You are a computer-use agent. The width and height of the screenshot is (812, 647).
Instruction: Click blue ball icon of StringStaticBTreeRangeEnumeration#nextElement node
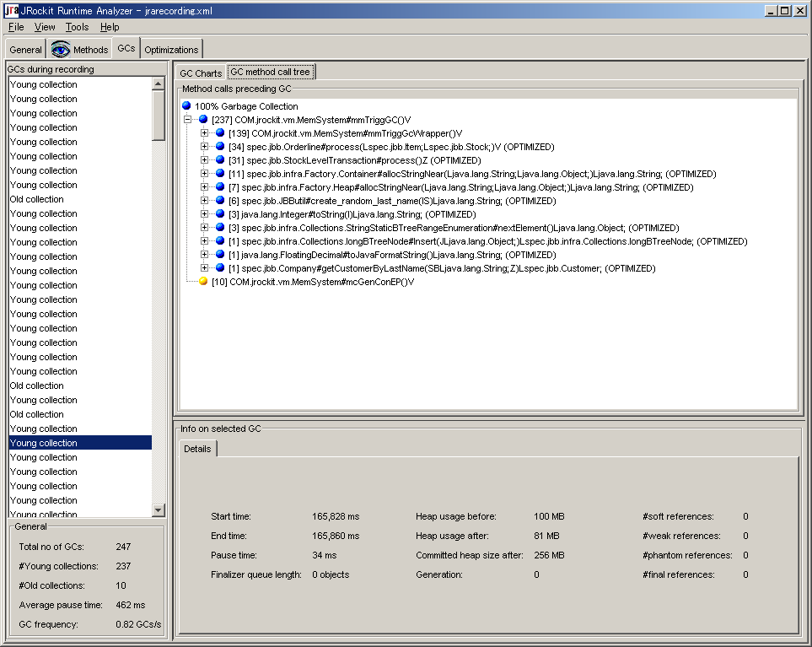pyautogui.click(x=220, y=227)
